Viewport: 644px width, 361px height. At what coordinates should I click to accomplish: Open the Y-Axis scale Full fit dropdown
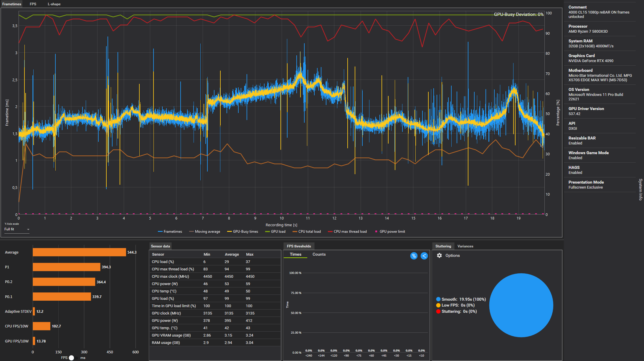click(17, 229)
